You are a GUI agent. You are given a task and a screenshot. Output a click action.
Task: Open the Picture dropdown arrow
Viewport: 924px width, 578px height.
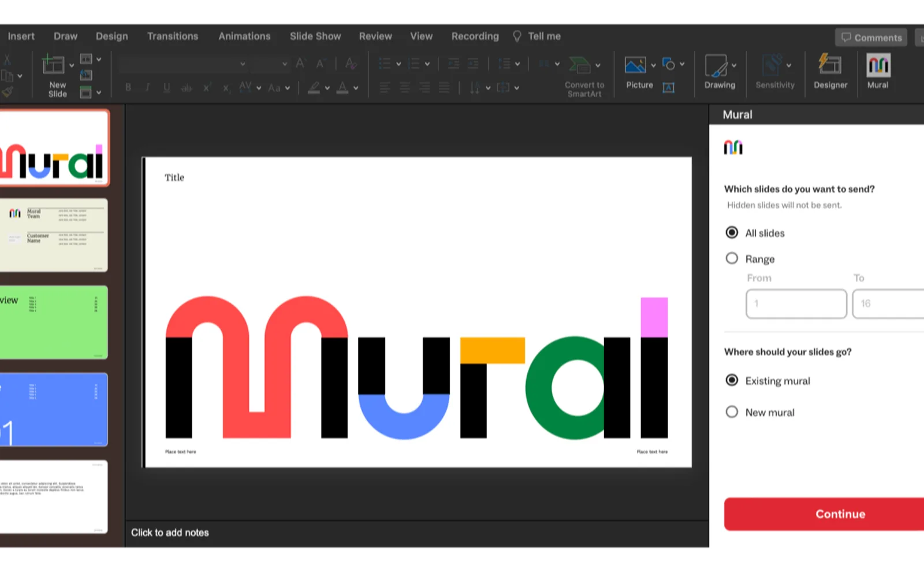tap(654, 65)
